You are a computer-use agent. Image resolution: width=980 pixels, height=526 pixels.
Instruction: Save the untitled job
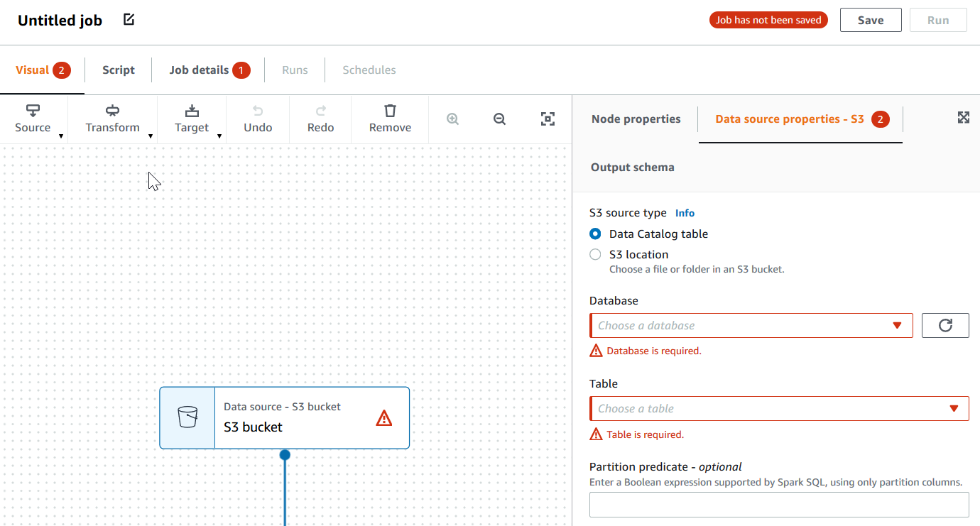[x=871, y=19]
